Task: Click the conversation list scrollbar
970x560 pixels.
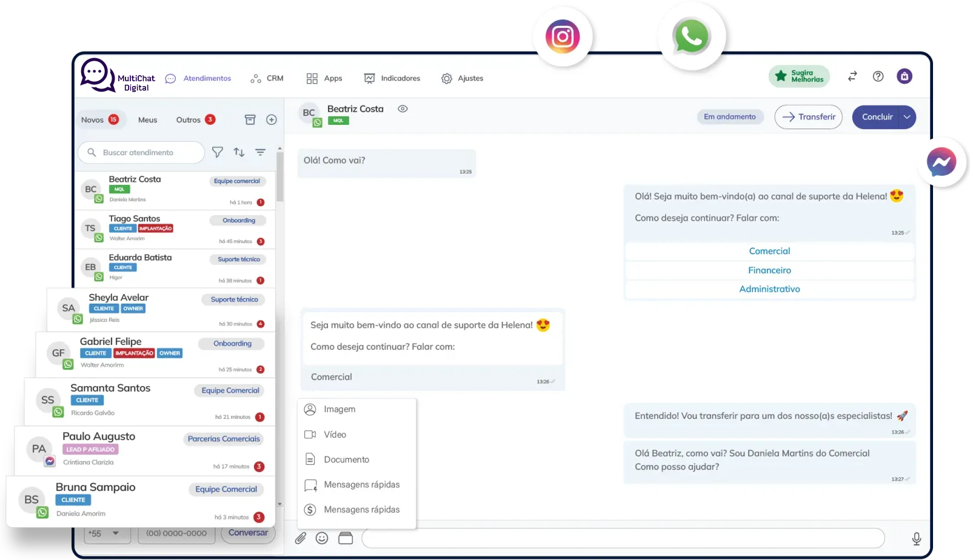Action: click(x=279, y=176)
